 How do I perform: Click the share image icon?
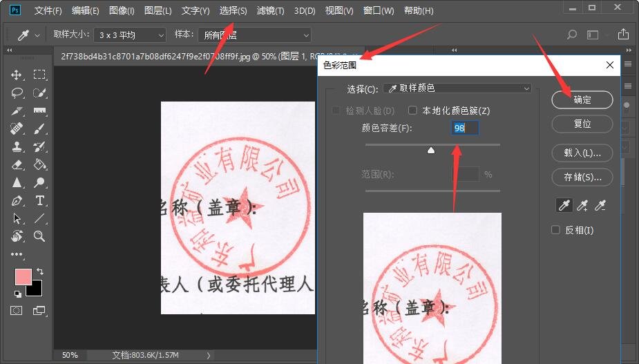623,35
